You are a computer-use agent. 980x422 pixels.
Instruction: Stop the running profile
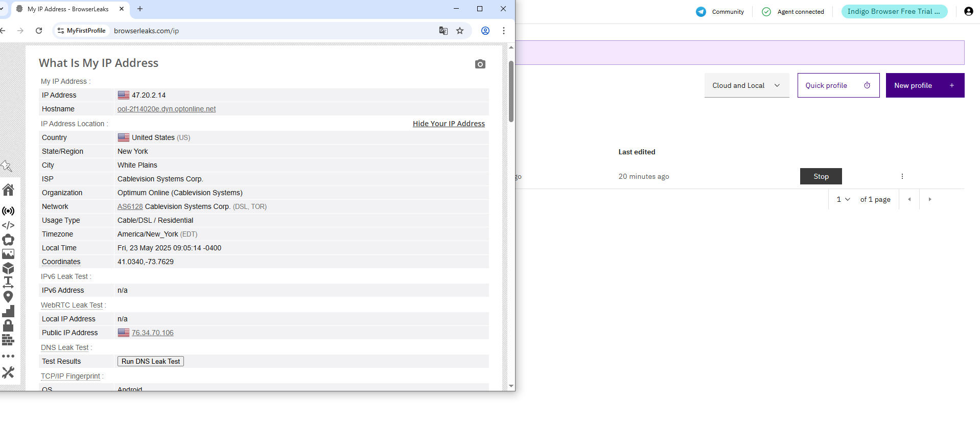pyautogui.click(x=821, y=176)
